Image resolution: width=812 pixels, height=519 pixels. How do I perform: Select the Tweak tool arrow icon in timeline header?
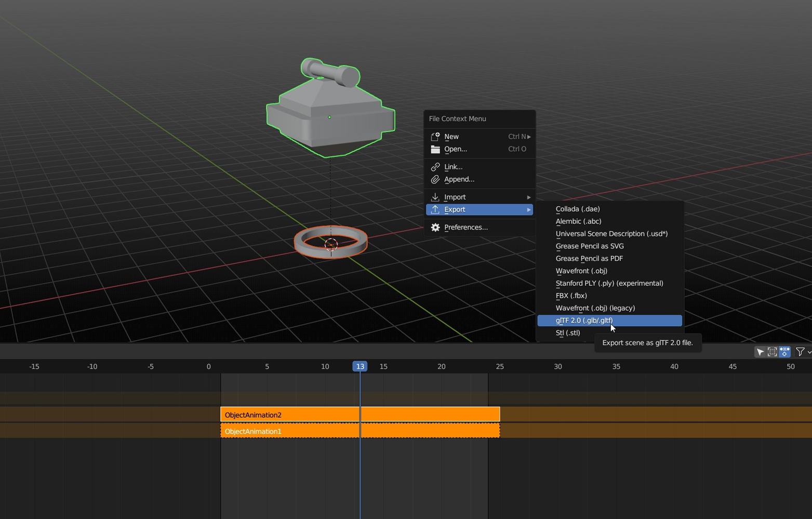(760, 352)
